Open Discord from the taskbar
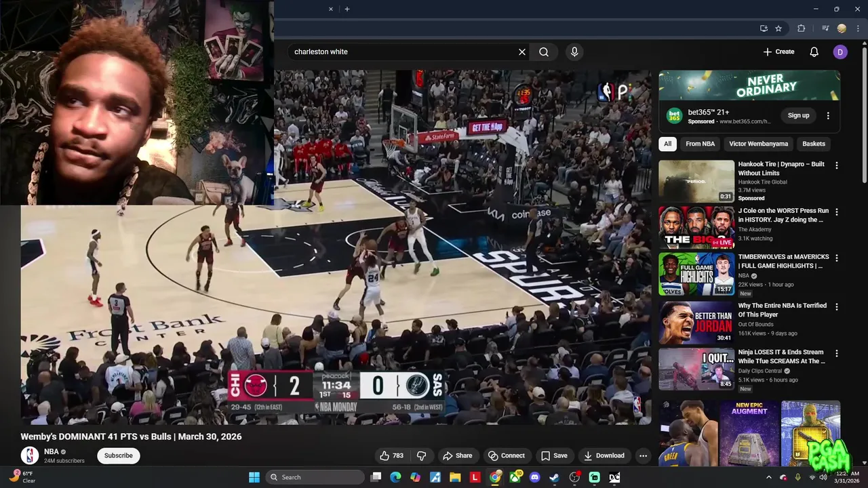Viewport: 868px width, 488px height. (x=535, y=477)
